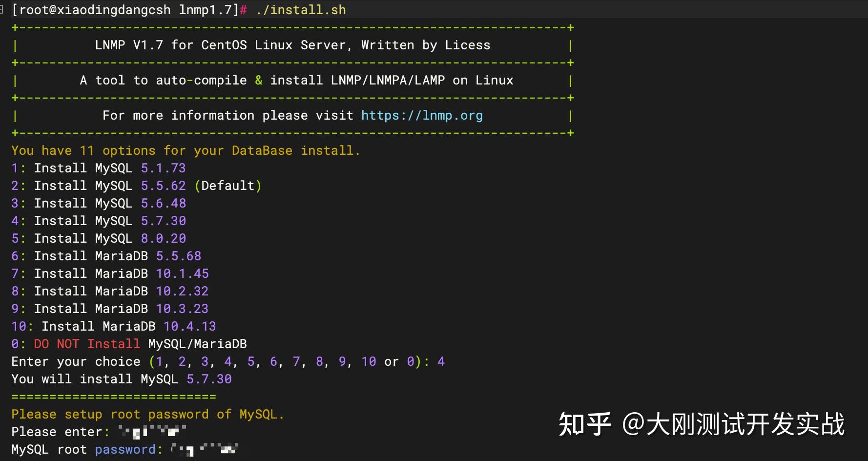Open the https://lnmp.org link
Image resolution: width=868 pixels, height=461 pixels.
(422, 116)
